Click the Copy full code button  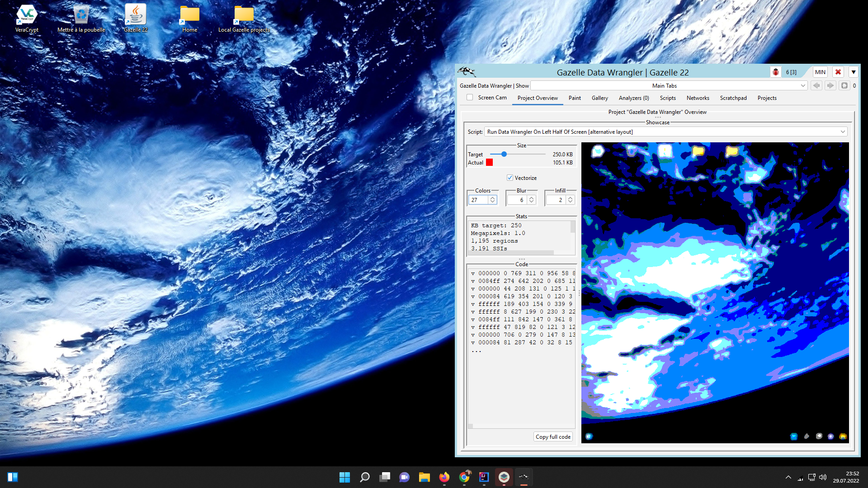(553, 437)
